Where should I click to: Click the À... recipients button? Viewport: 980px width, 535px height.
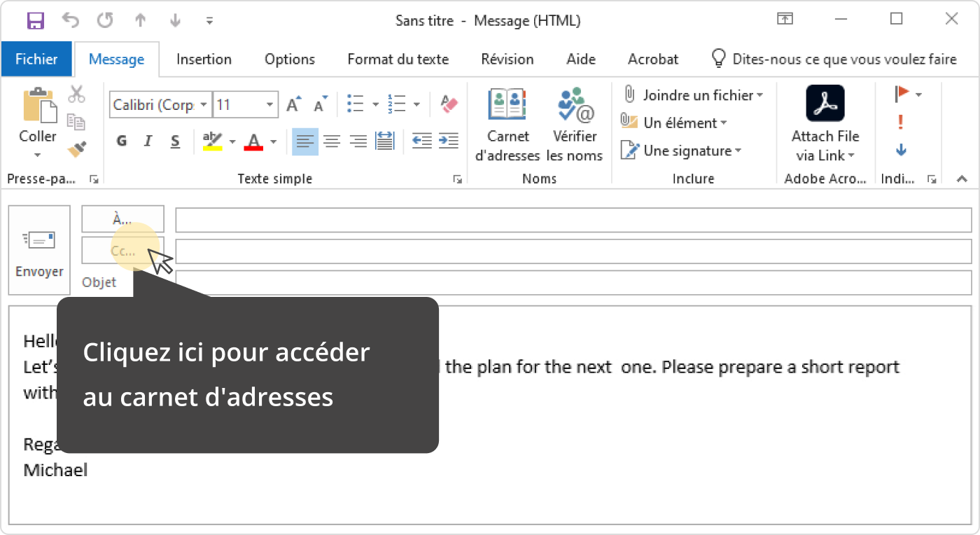[123, 219]
